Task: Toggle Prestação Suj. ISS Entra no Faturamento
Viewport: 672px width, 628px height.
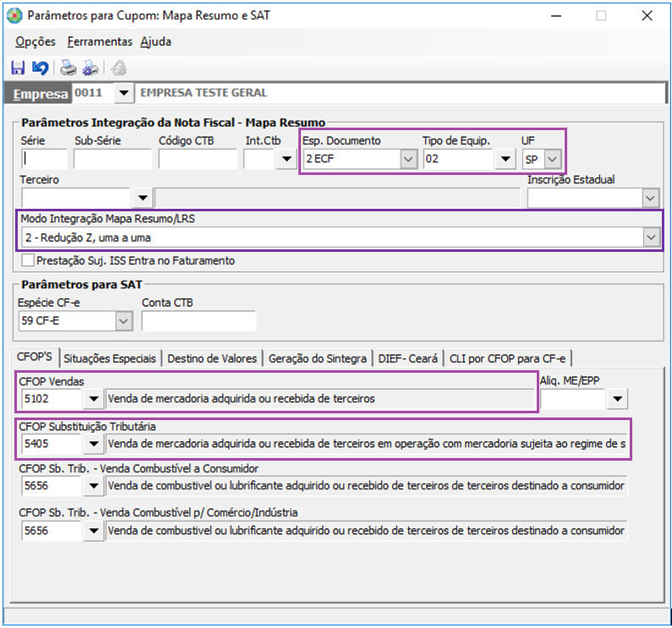Action: tap(28, 261)
